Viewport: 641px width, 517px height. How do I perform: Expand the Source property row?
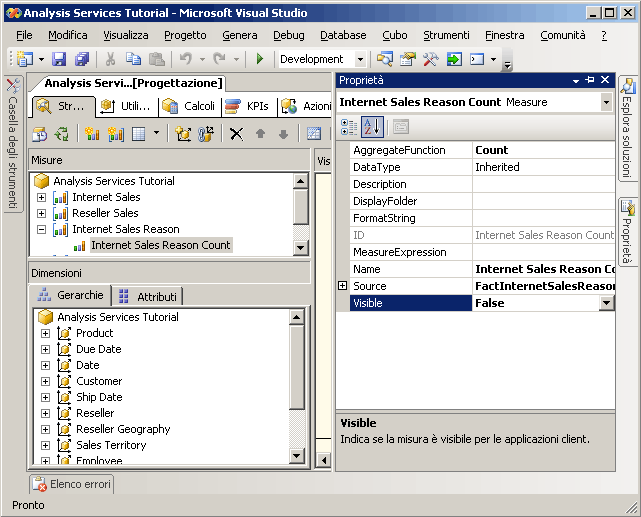coord(344,286)
